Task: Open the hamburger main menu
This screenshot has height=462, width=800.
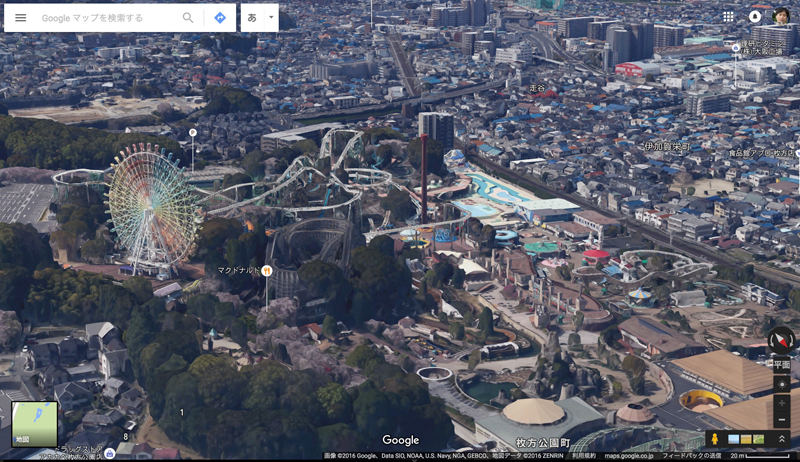Action: click(x=20, y=18)
